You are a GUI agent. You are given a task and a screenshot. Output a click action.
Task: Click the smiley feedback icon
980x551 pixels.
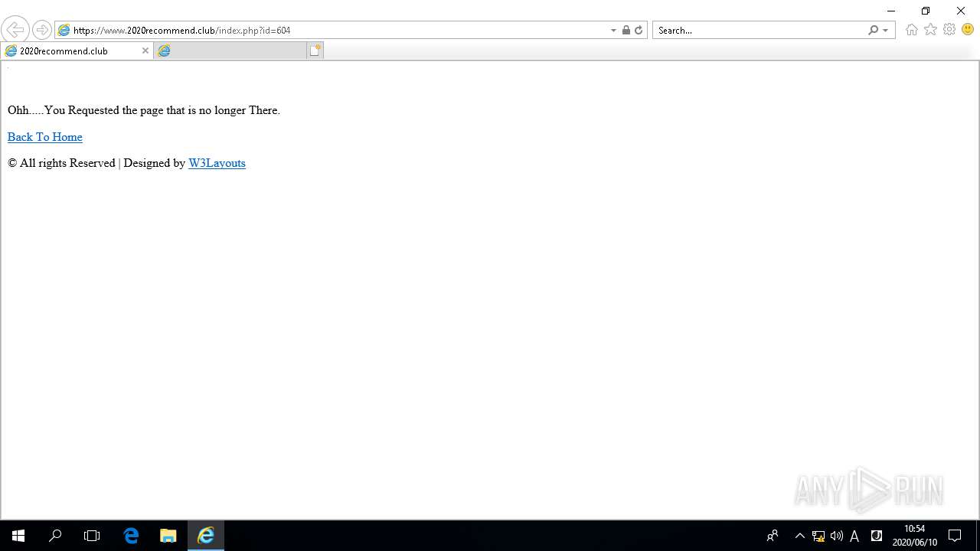pyautogui.click(x=968, y=30)
